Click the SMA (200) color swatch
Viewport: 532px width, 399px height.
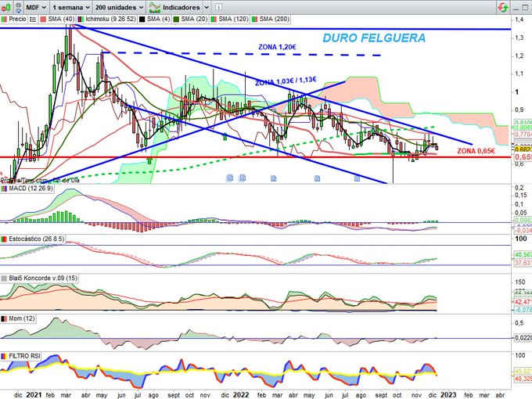(255, 20)
